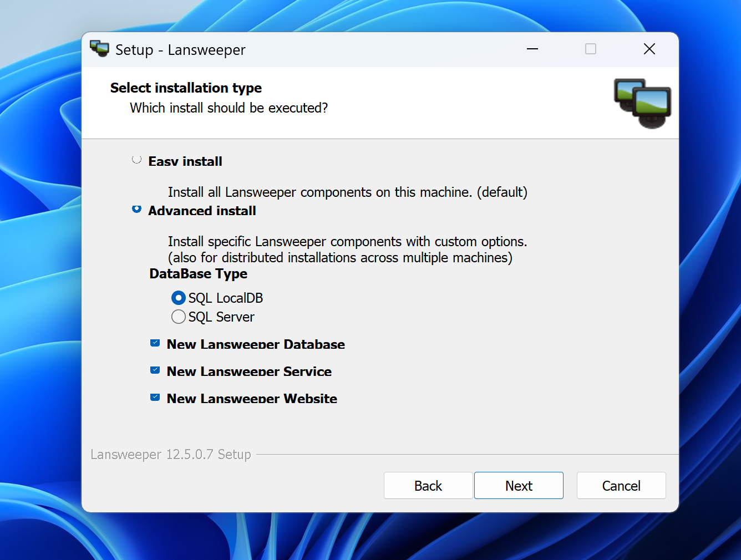Click the dual-monitor Lansweeper logo in header
Screen dimensions: 741x560
click(642, 103)
